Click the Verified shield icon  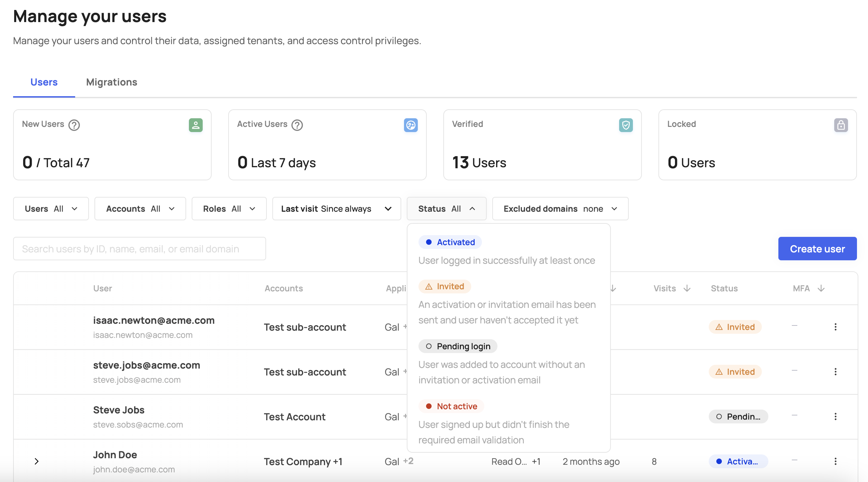(626, 125)
